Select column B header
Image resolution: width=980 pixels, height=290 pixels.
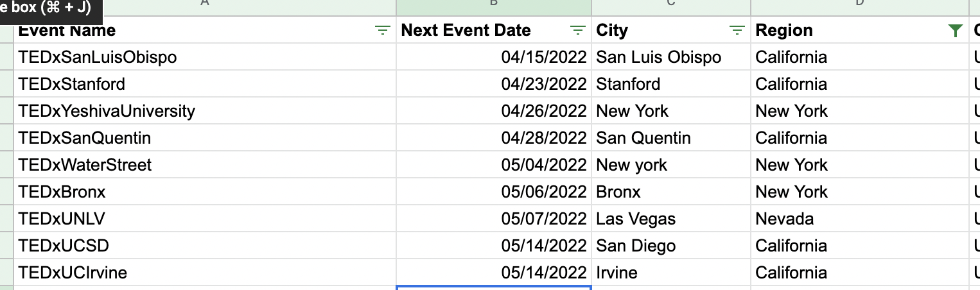(x=494, y=8)
